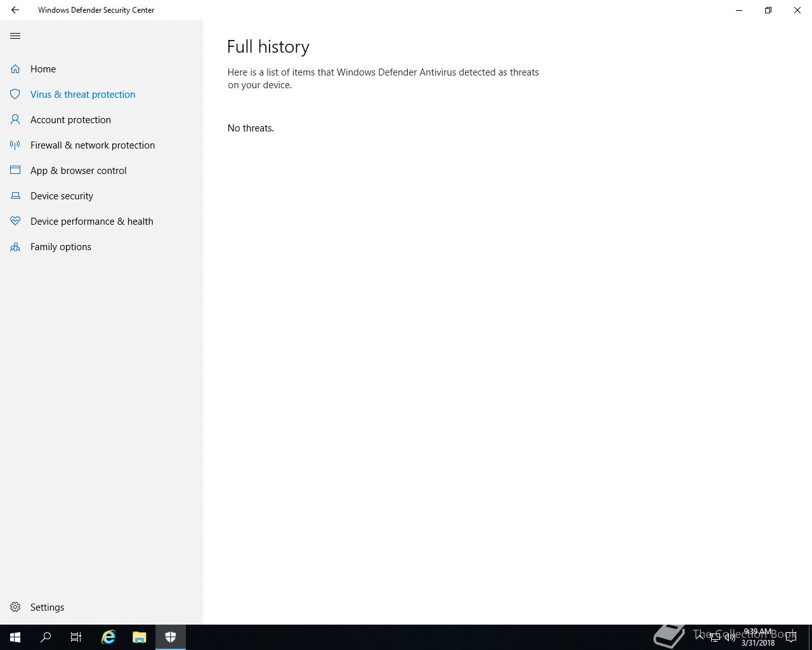Minimize the Security Center window
This screenshot has height=650, width=812.
coord(739,10)
